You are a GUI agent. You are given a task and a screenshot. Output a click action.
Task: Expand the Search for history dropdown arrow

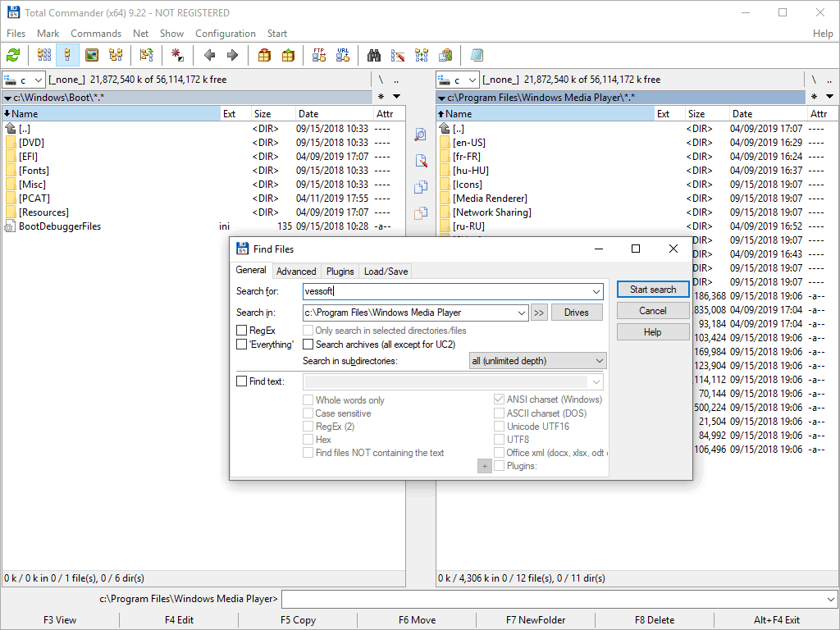(596, 291)
